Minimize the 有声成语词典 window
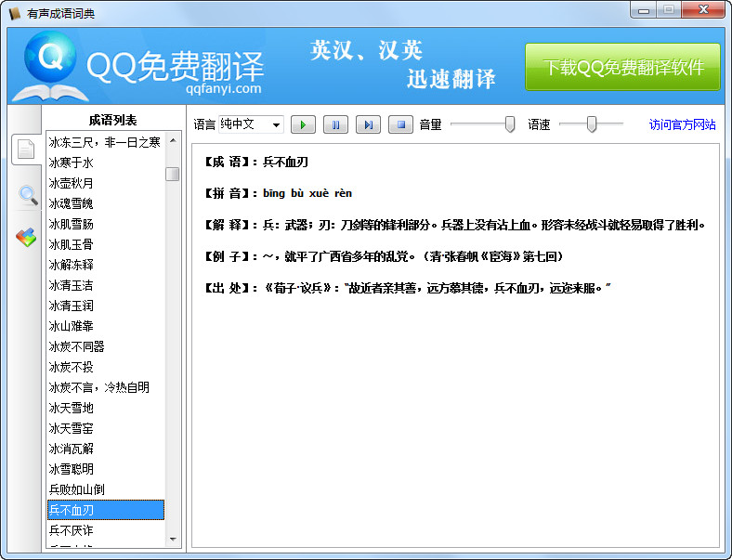 pyautogui.click(x=644, y=10)
